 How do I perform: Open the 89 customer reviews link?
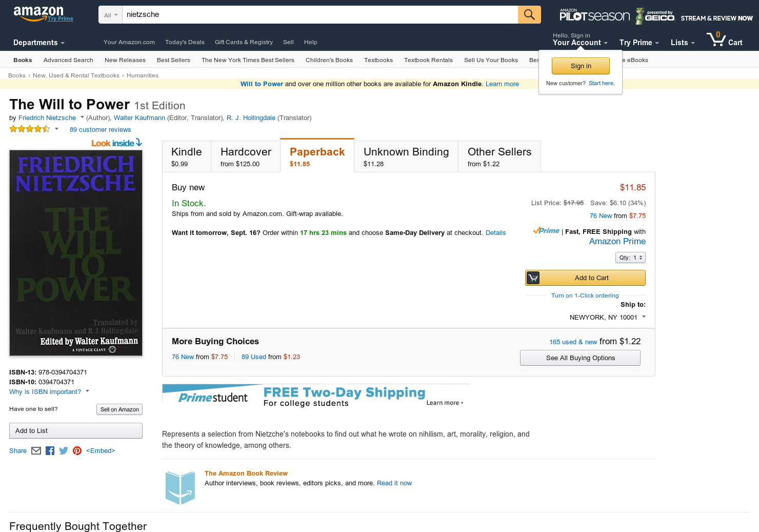pyautogui.click(x=100, y=130)
